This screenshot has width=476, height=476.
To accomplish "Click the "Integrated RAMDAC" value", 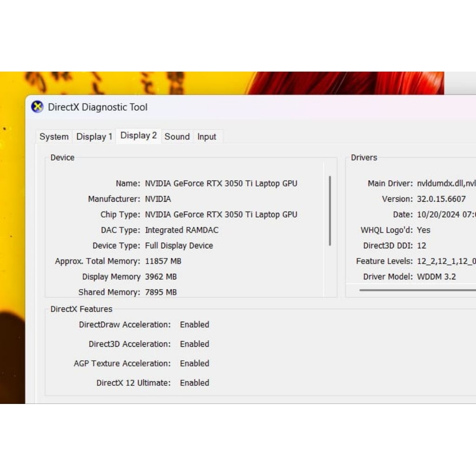I will 182,230.
